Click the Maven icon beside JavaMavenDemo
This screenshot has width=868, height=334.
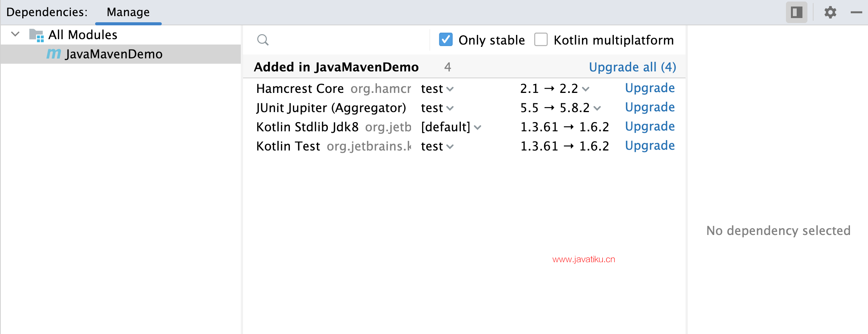pyautogui.click(x=54, y=54)
